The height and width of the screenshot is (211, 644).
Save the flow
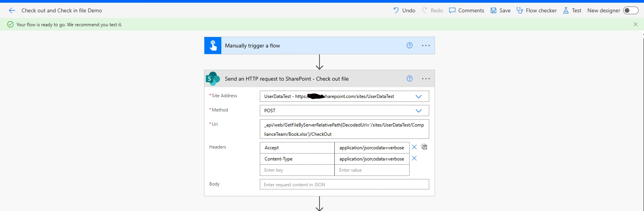click(x=500, y=10)
